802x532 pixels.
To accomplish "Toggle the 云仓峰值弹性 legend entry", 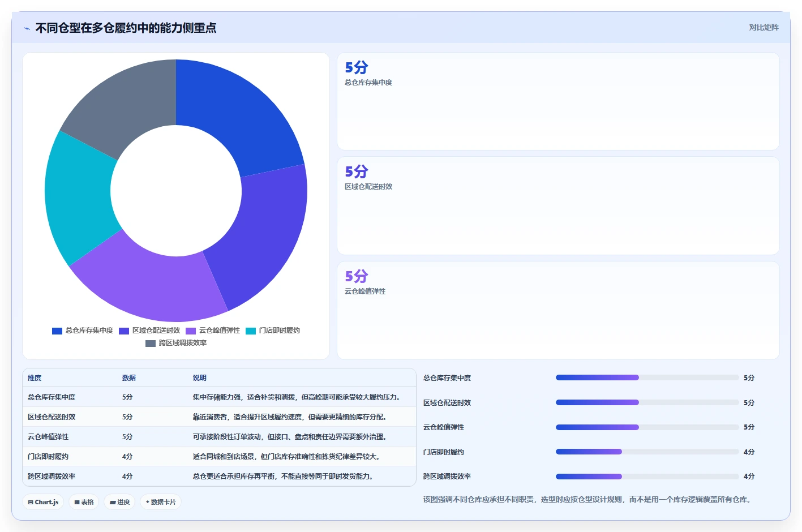I will click(x=213, y=331).
